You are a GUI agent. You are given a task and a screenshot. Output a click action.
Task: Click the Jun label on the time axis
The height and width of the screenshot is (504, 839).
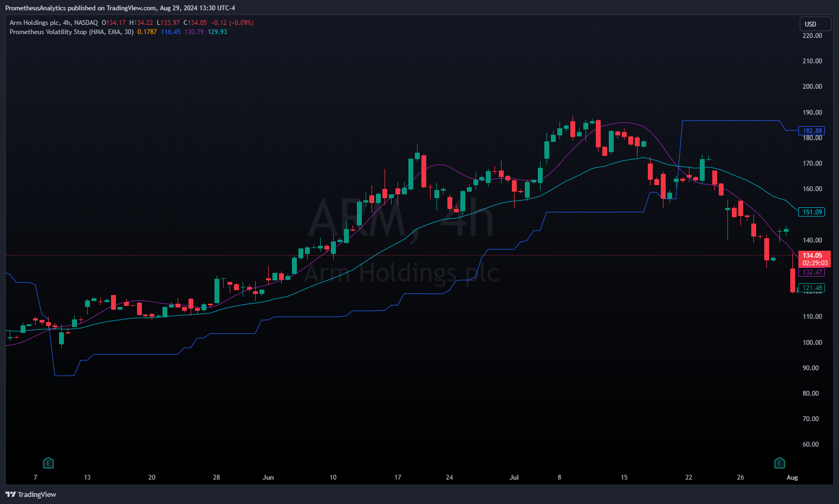268,477
